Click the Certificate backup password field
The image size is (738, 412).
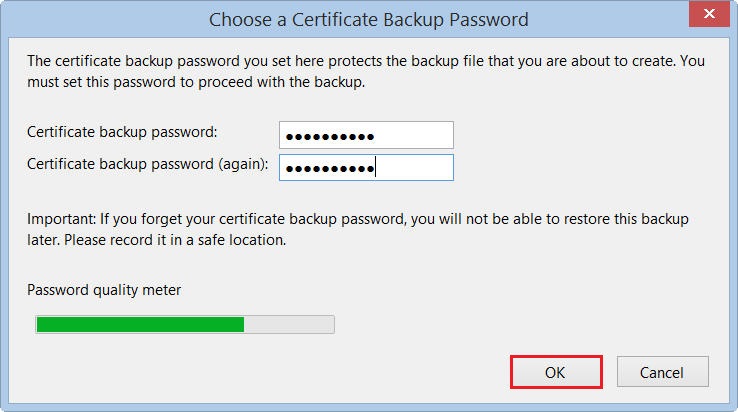coord(366,135)
